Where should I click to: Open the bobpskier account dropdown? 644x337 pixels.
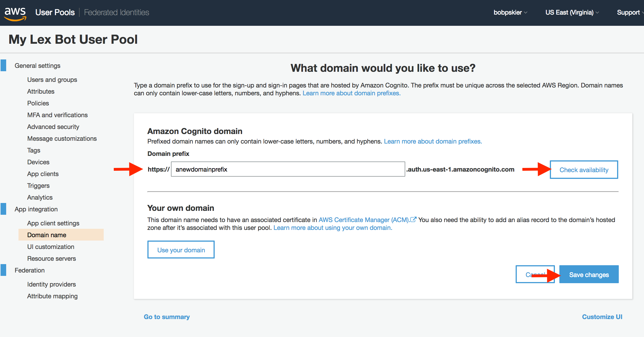(x=510, y=12)
